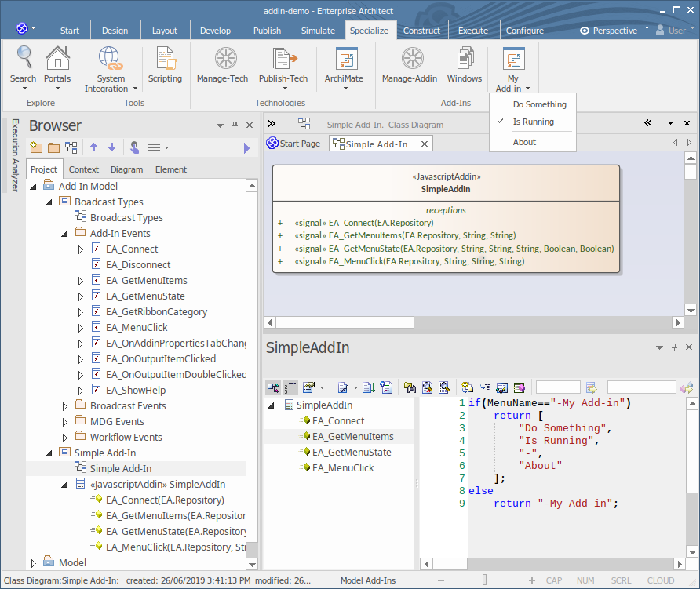
Task: Toggle the Is Running menu option
Action: click(x=533, y=122)
